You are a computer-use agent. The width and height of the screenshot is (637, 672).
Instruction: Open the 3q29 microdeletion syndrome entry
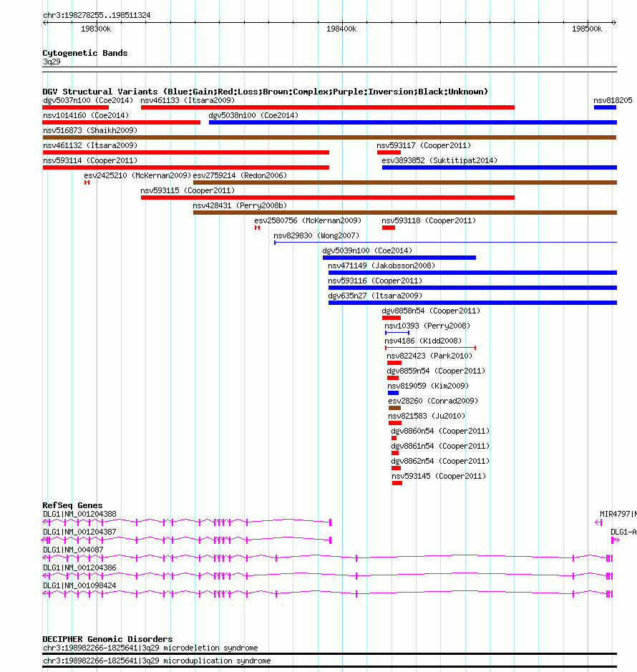150,648
